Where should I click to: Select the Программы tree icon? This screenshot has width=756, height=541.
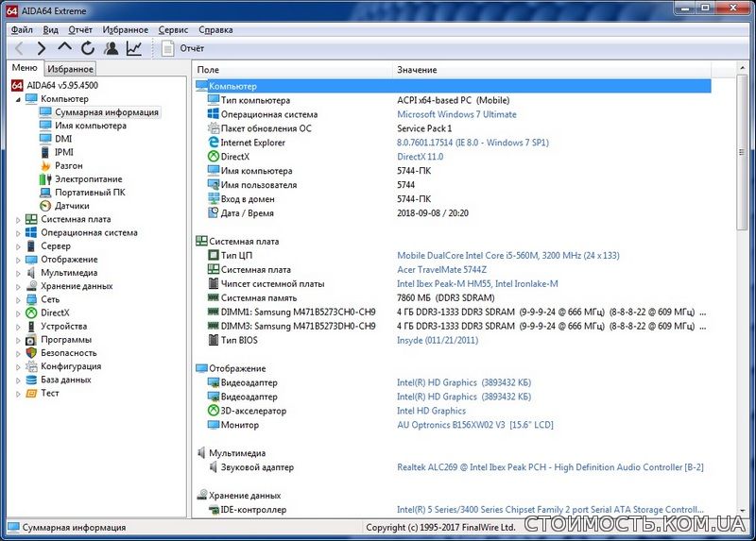pos(31,340)
